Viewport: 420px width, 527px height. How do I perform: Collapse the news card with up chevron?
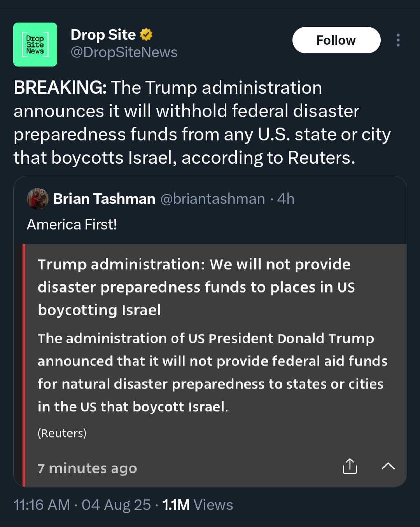(388, 466)
